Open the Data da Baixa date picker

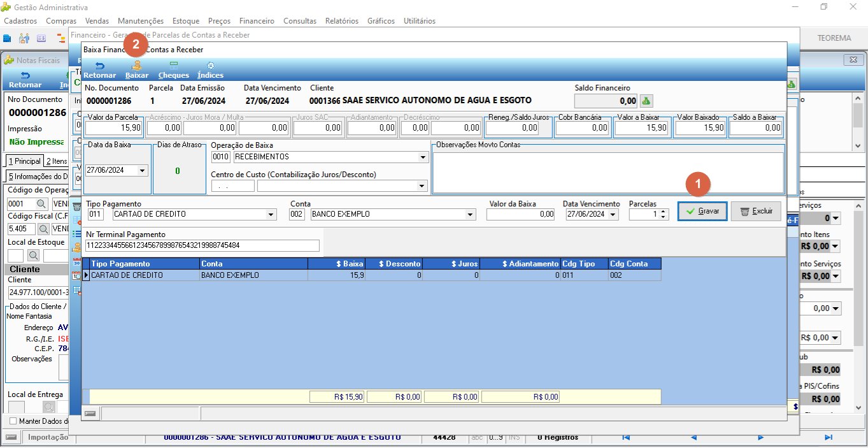142,171
